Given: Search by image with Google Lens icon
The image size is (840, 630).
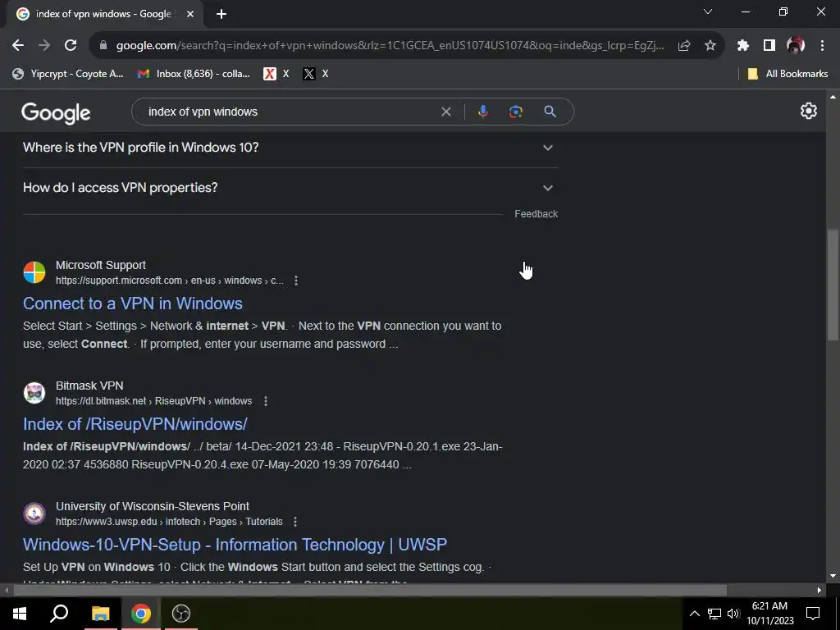Looking at the screenshot, I should pyautogui.click(x=515, y=112).
